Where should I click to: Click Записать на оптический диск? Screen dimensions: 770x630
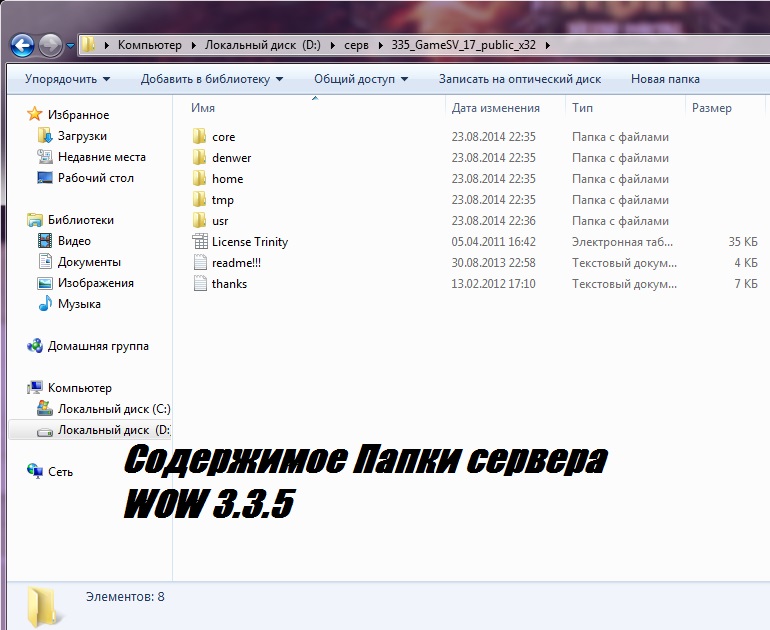tap(520, 79)
